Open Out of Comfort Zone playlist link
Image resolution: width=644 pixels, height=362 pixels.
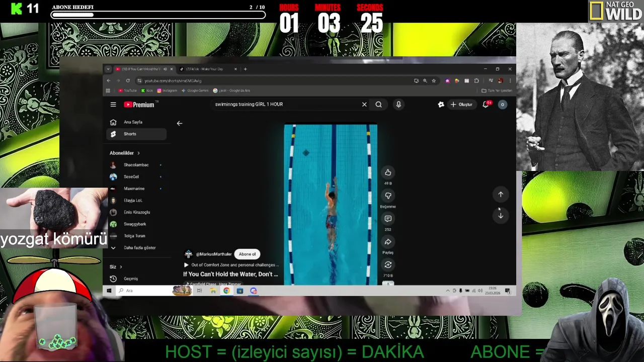coord(231,265)
